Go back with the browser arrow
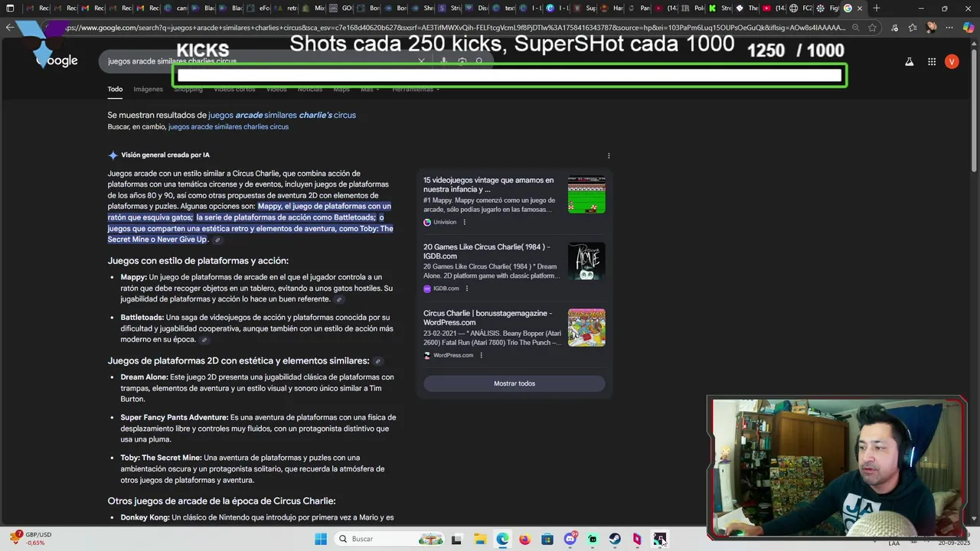The height and width of the screenshot is (551, 980). click(x=9, y=28)
